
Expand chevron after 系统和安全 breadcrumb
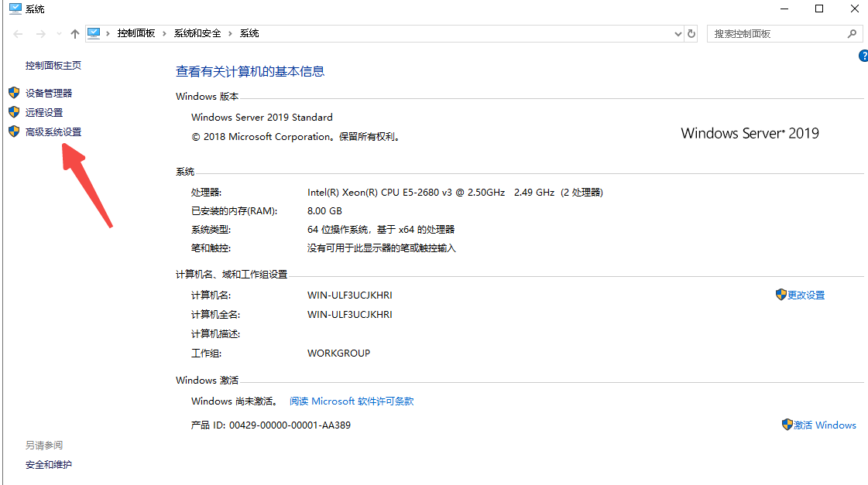tap(230, 34)
